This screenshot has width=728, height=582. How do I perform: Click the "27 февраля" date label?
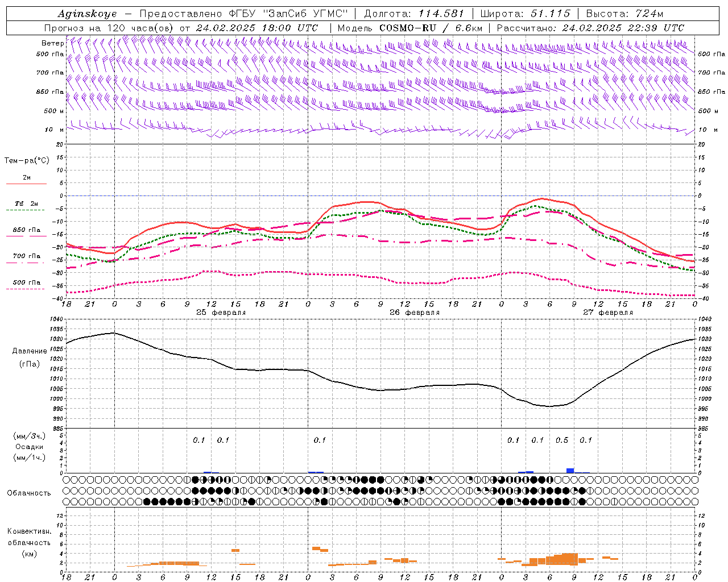pyautogui.click(x=608, y=313)
